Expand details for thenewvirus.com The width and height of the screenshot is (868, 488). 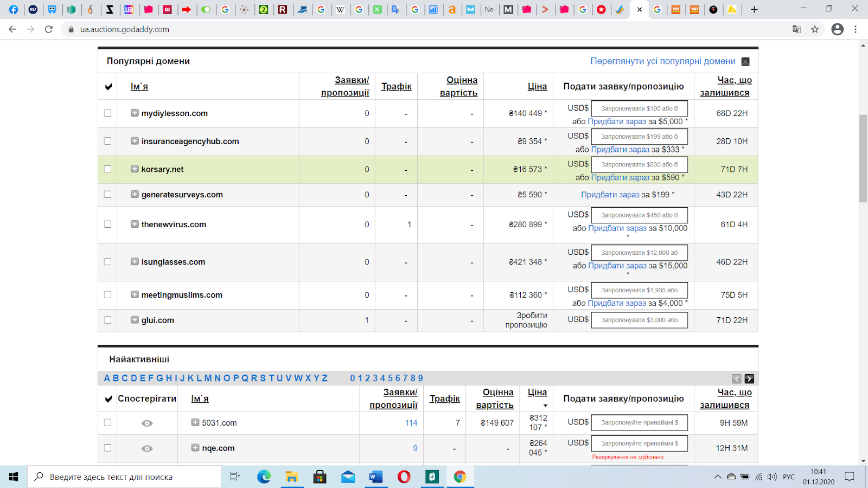pos(135,224)
